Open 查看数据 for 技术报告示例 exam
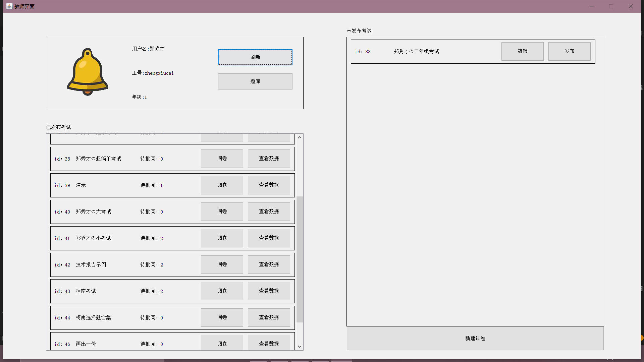 click(269, 264)
